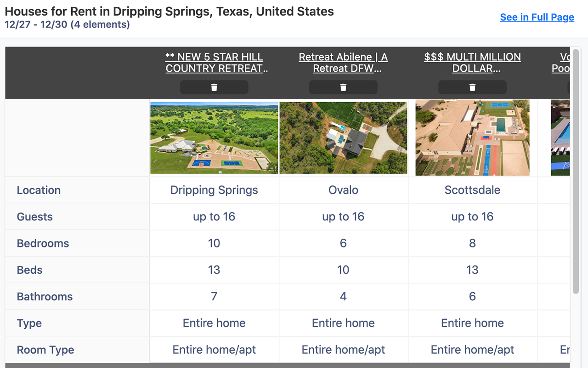The image size is (588, 368).
Task: Remove Retreat Abilene from the comparison
Action: [343, 87]
